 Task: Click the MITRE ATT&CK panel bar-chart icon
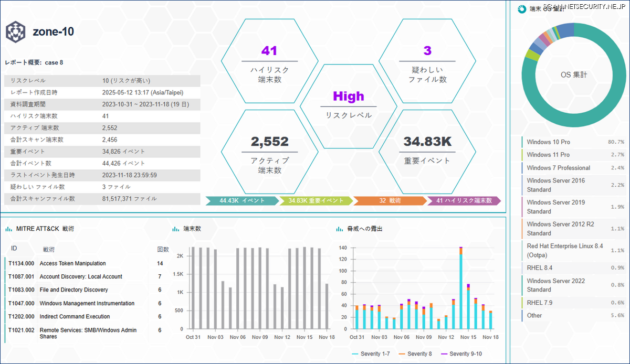(x=8, y=229)
